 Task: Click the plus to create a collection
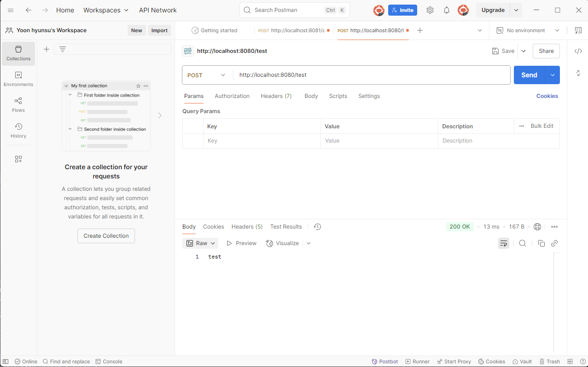tap(47, 49)
